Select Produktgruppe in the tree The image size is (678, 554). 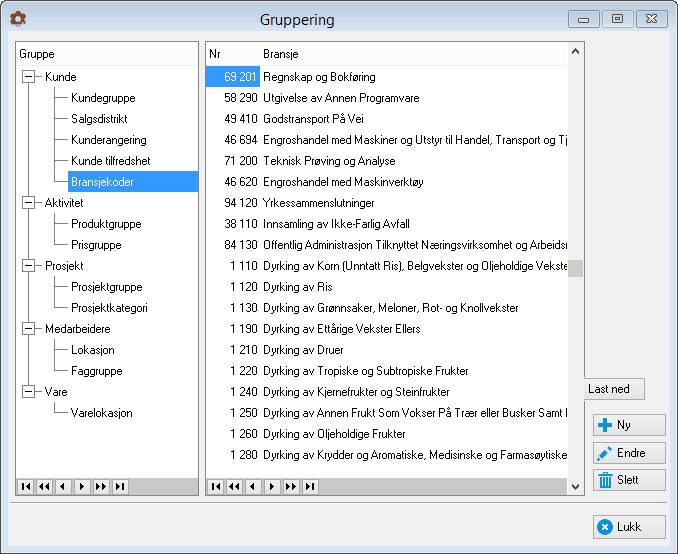[x=106, y=224]
